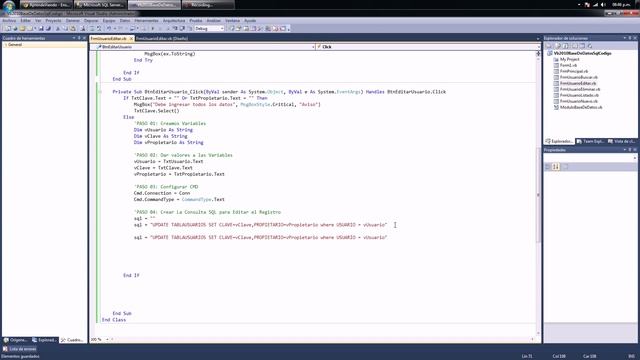This screenshot has width=640, height=360.
Task: Click Properties icon in Solution Explorer toolbar
Action: tap(549, 46)
